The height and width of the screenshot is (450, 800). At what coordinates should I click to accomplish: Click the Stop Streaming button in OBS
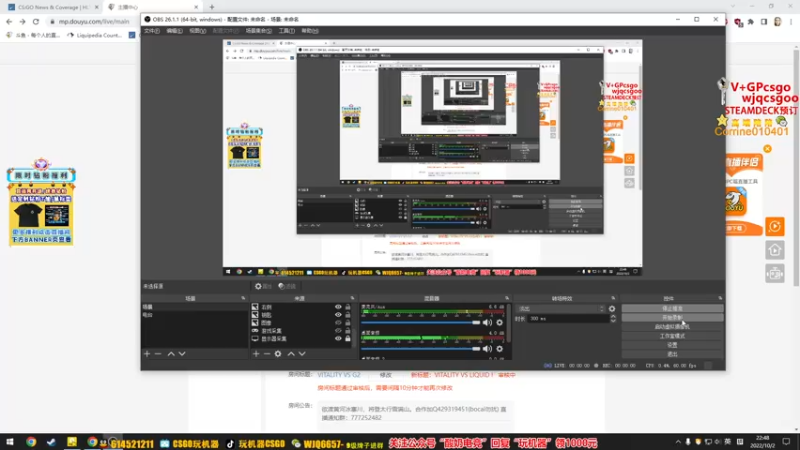point(672,308)
